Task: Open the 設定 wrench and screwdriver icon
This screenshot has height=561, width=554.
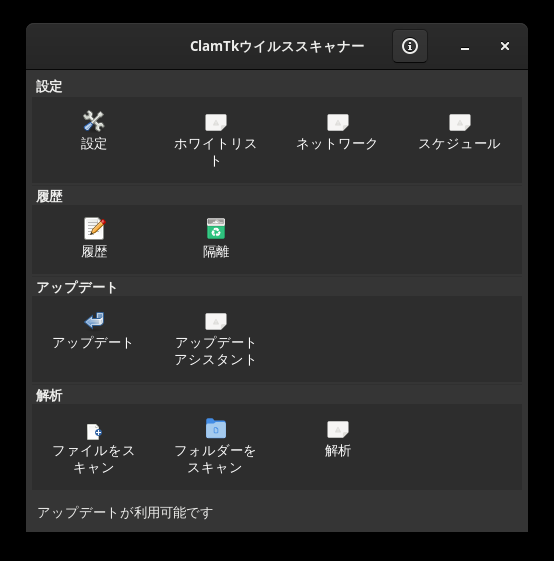Action: [x=94, y=121]
